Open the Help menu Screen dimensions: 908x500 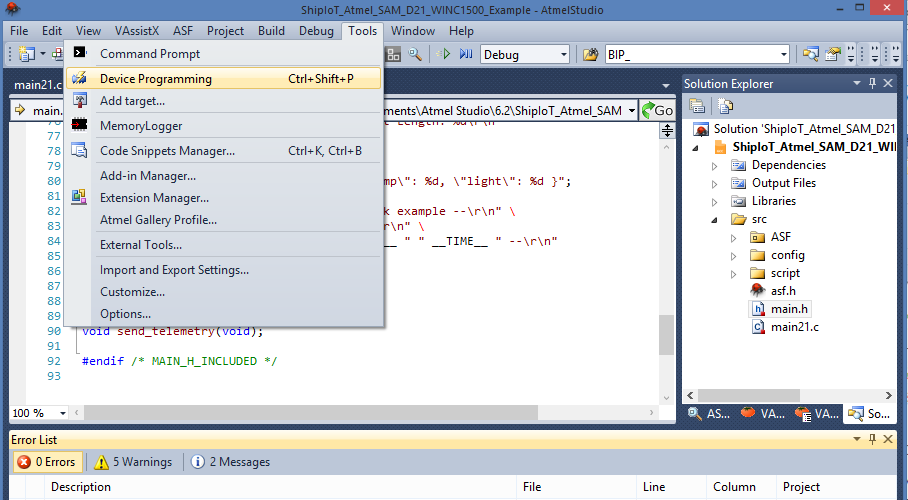click(x=461, y=31)
